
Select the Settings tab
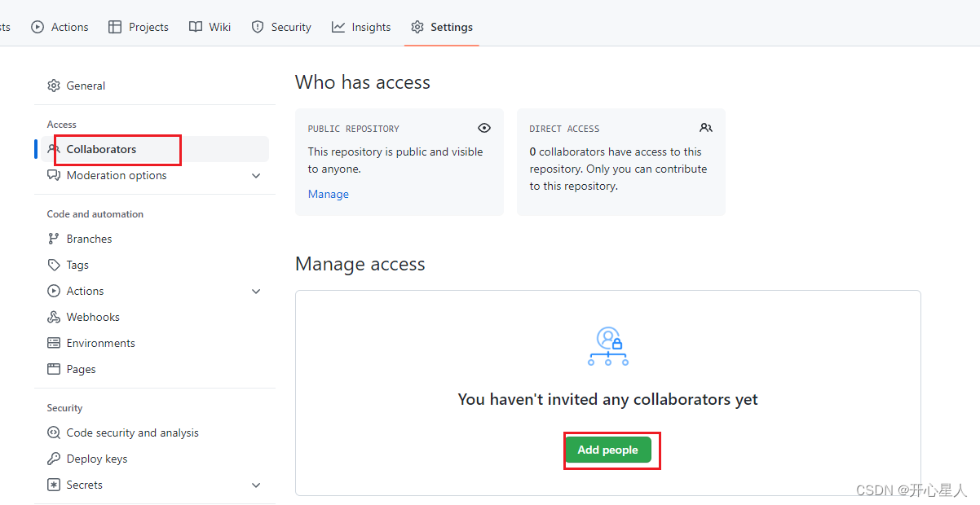[x=442, y=27]
